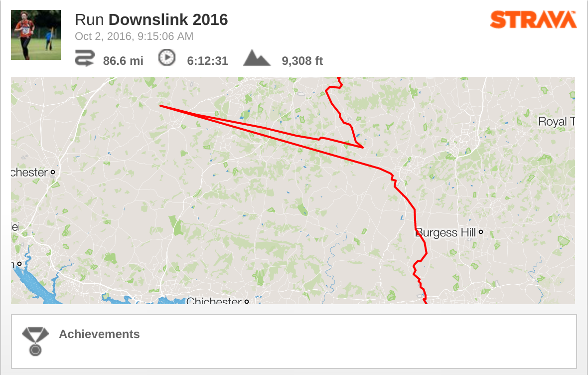The image size is (588, 375).
Task: Select the 86.6 mi distance value
Action: [x=123, y=61]
